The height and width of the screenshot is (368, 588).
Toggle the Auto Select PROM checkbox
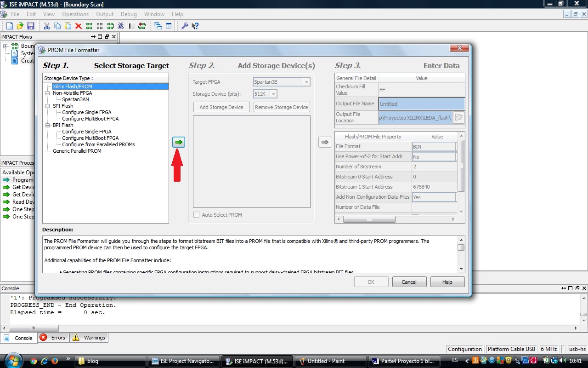click(196, 215)
